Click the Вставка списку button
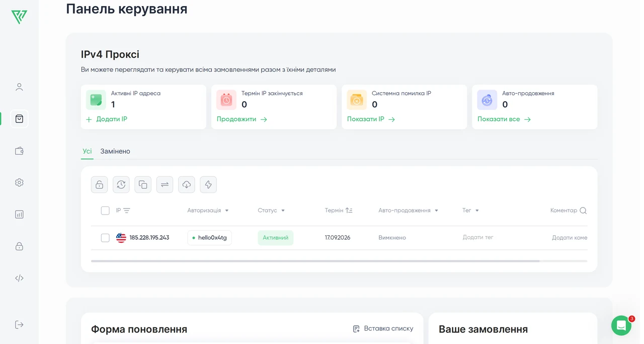 coord(383,328)
